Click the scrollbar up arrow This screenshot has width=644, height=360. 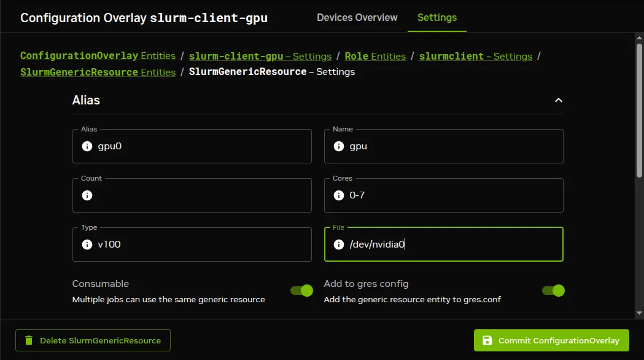pos(639,38)
